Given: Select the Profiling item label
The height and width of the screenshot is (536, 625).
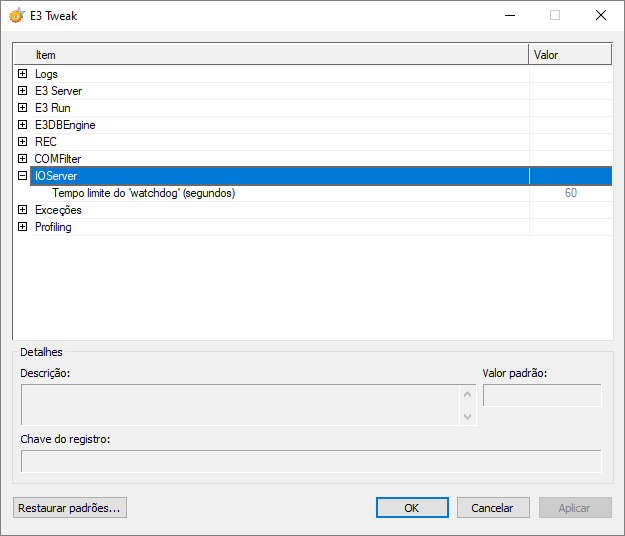Looking at the screenshot, I should [53, 227].
